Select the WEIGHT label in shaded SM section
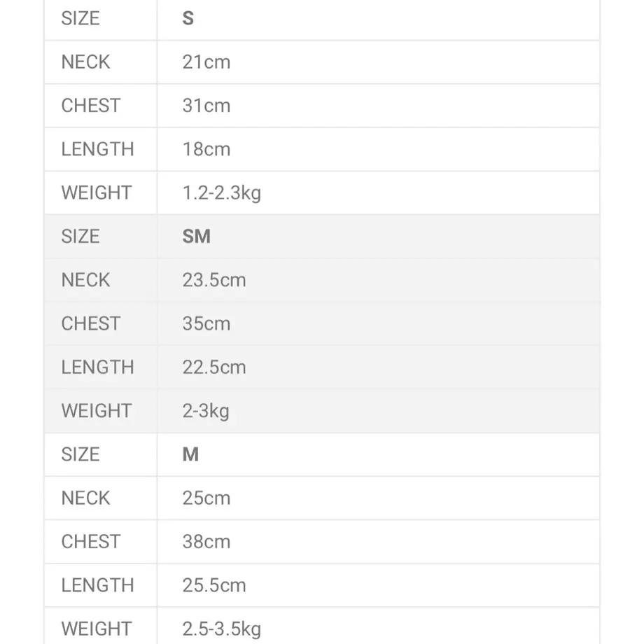The image size is (644, 644). 97,411
